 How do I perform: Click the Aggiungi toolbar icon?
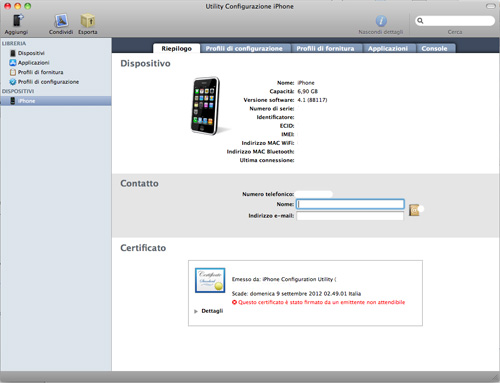coord(18,21)
